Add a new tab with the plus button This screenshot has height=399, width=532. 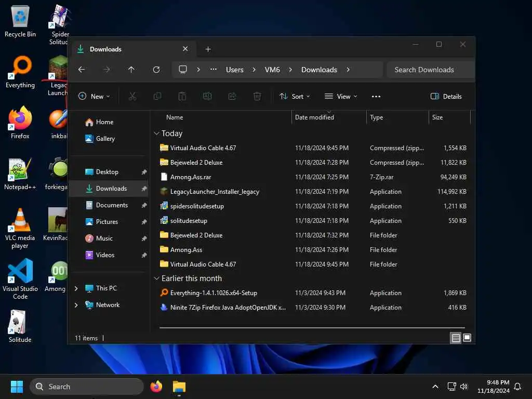tap(208, 49)
